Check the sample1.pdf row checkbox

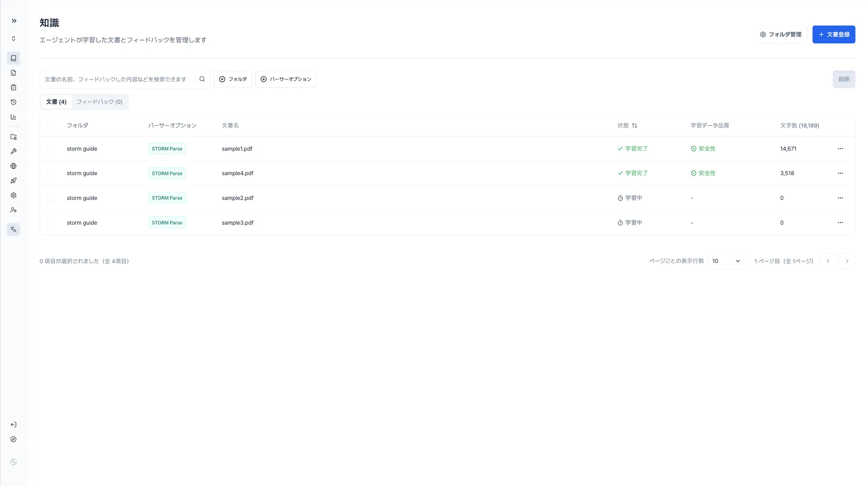click(50, 148)
